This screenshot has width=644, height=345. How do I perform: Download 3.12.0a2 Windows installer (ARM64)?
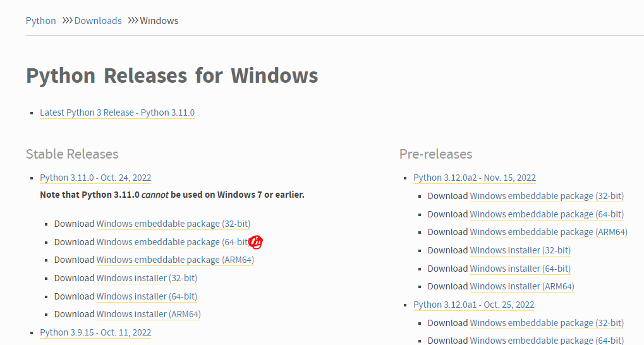pos(522,286)
